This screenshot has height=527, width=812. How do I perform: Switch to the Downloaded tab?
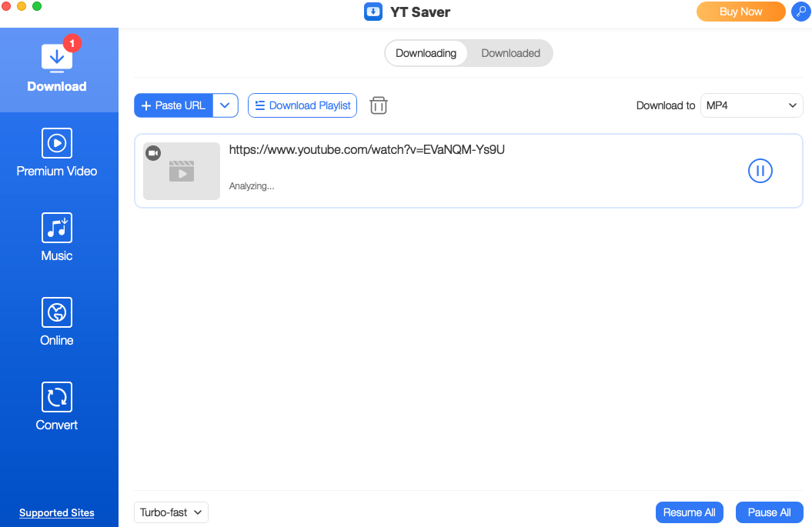pos(510,53)
